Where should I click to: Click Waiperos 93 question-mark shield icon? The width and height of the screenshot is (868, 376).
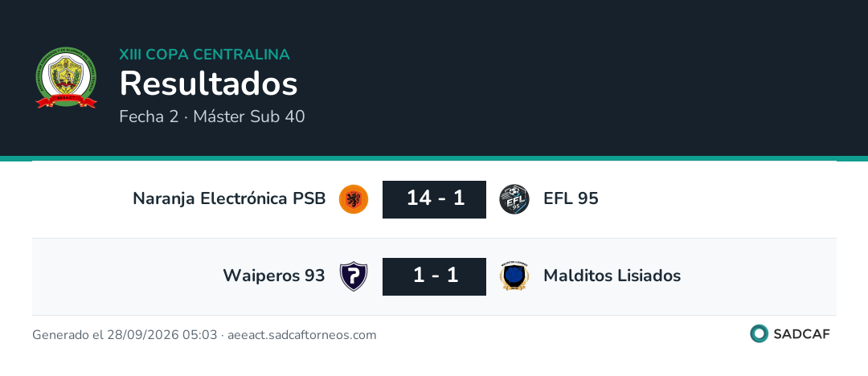[353, 276]
